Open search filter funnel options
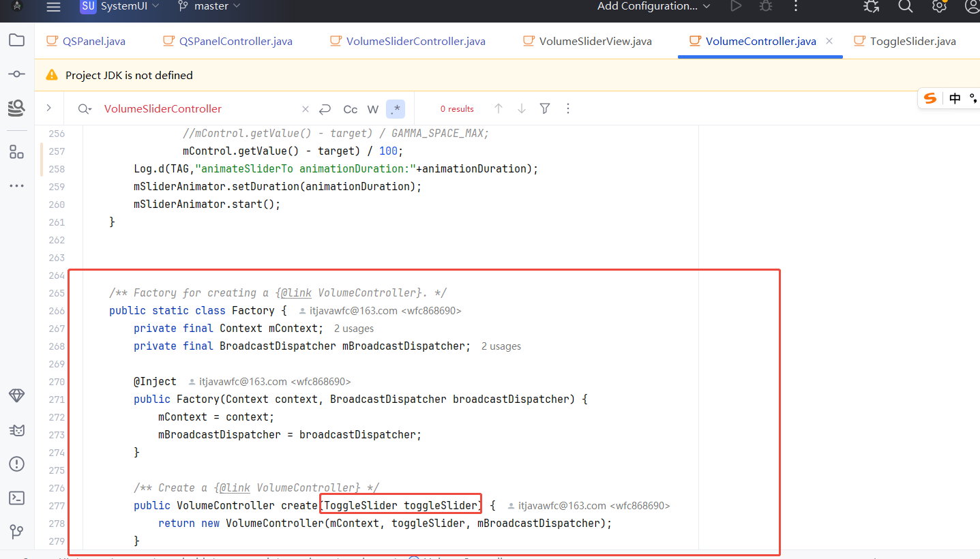The width and height of the screenshot is (980, 559). [545, 108]
